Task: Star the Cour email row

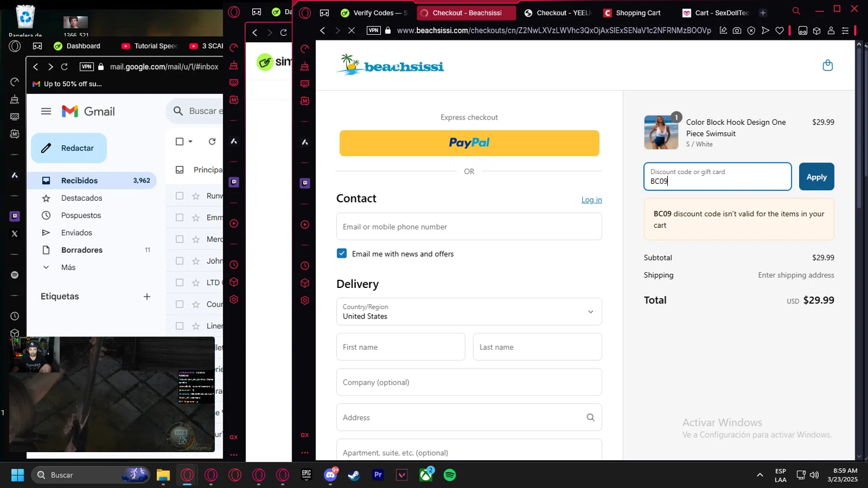Action: [x=196, y=304]
